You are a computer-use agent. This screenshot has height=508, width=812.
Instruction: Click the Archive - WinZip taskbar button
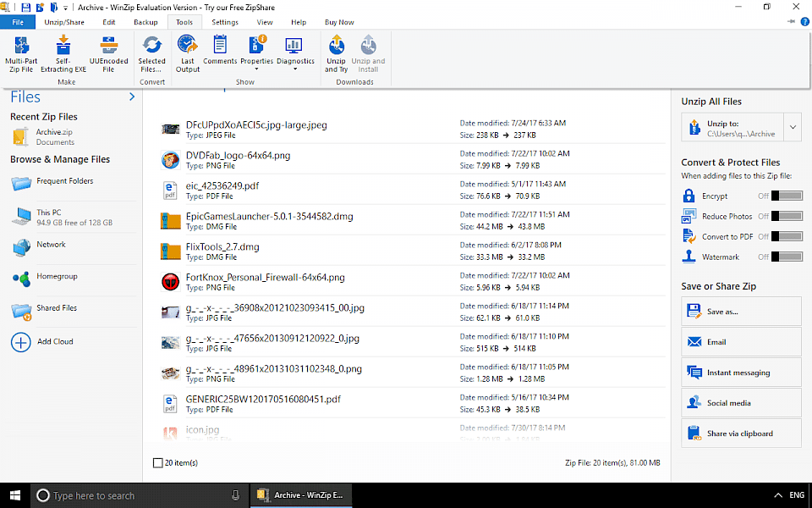coord(301,495)
